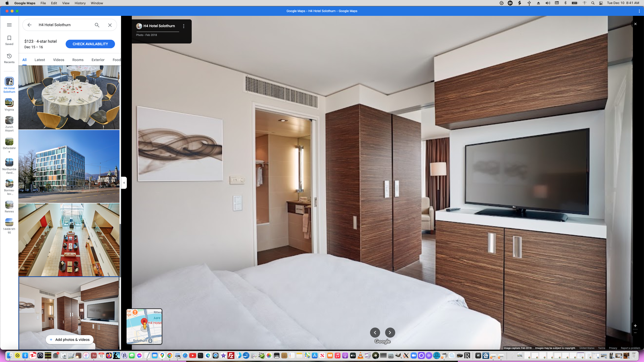Open the mini map thumbnail of Solothurn
The height and width of the screenshot is (362, 644).
click(144, 326)
